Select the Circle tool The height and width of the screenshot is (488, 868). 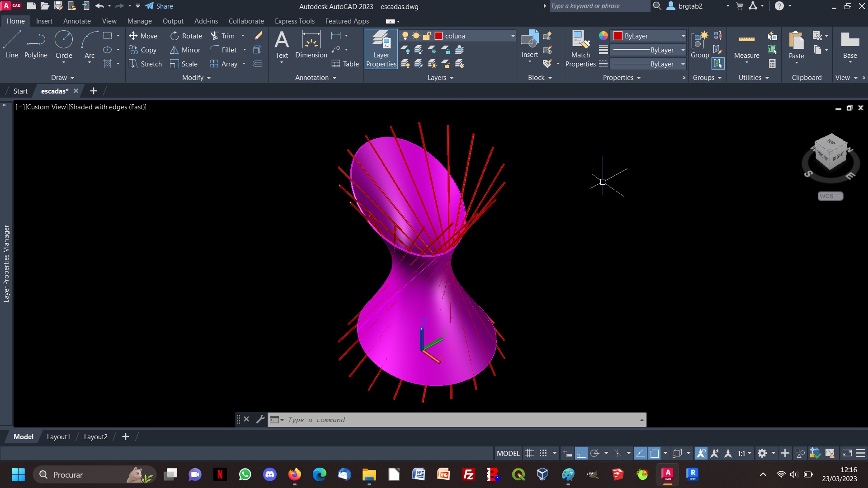(x=64, y=45)
